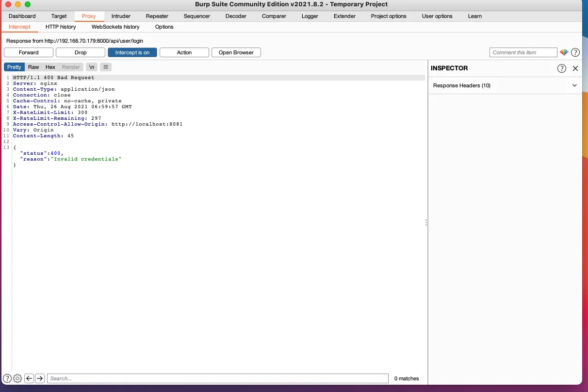
Task: Click the Server: nginx header line
Action: 35,83
